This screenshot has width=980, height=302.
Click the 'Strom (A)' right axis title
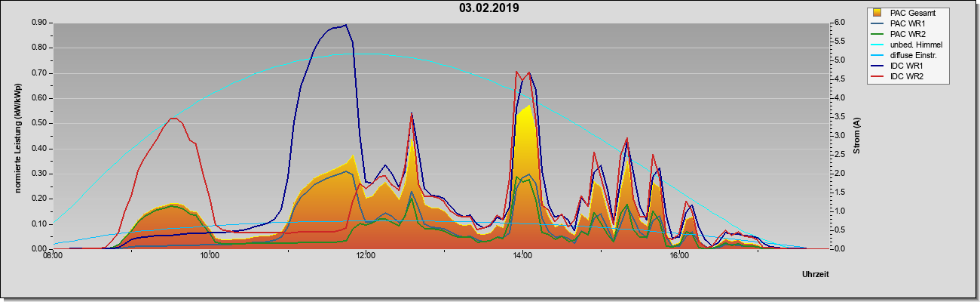coord(856,136)
